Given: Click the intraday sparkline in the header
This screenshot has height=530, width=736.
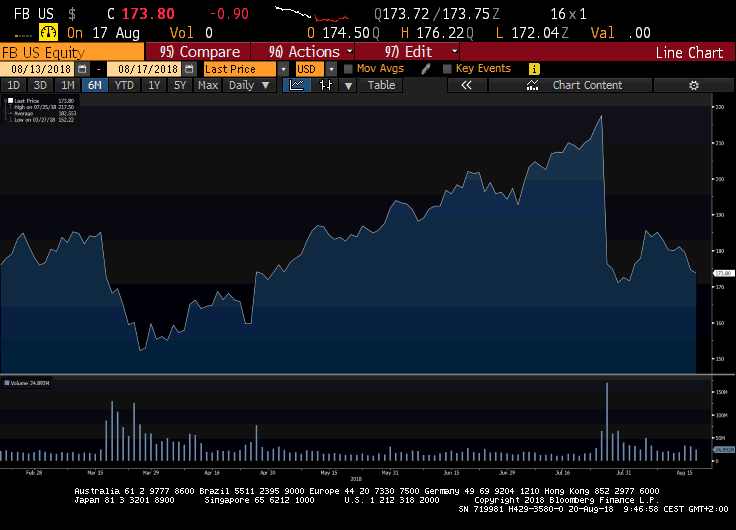Looking at the screenshot, I should 312,14.
